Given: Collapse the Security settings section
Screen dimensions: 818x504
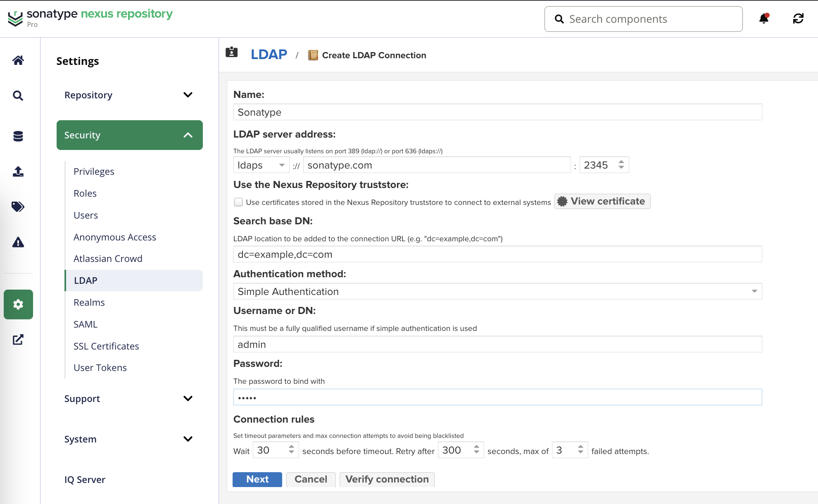Looking at the screenshot, I should click(130, 135).
